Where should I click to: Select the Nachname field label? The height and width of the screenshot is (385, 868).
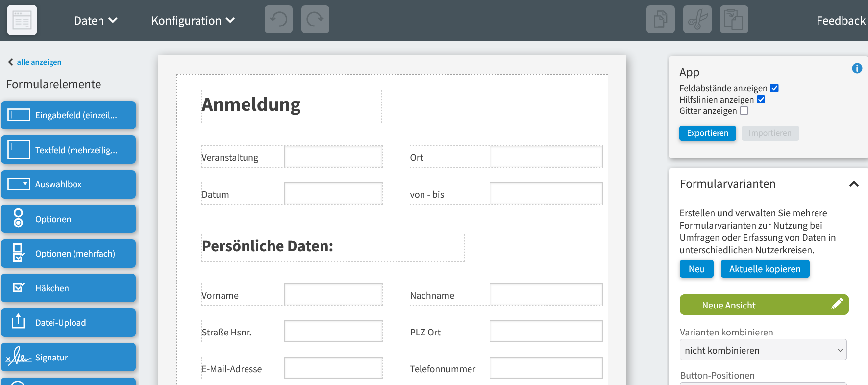432,296
